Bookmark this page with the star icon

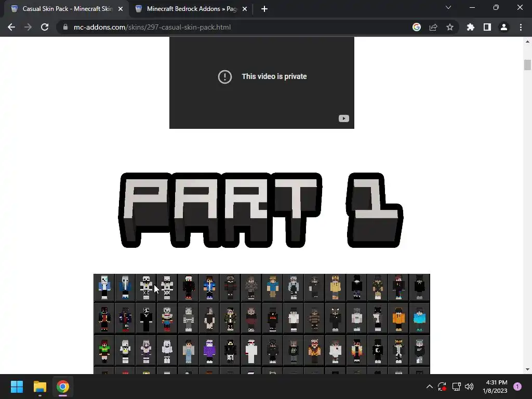click(450, 27)
